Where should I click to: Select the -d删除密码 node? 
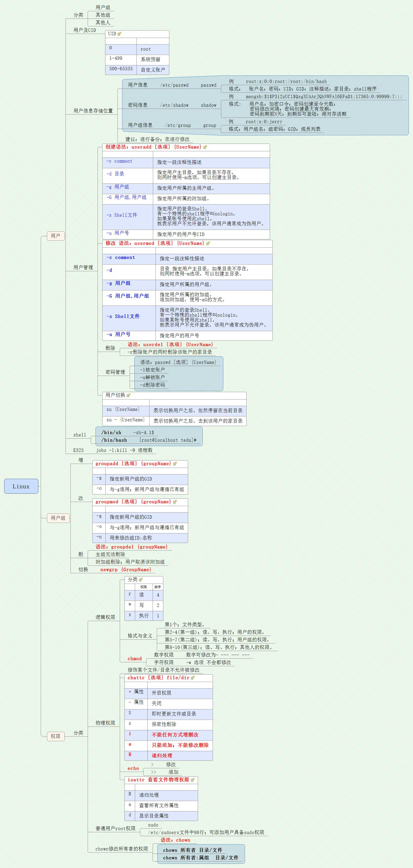(152, 385)
